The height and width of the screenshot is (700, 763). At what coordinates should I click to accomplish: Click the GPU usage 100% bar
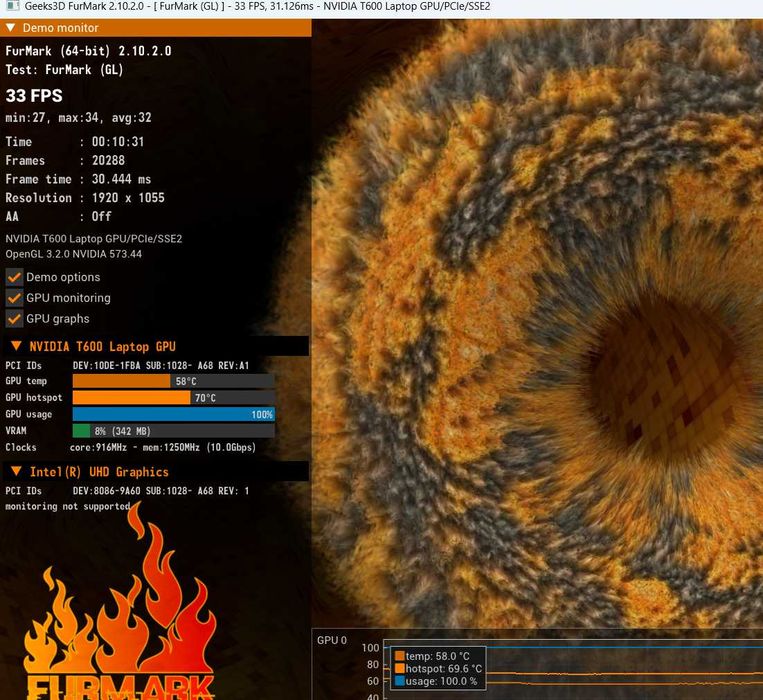(x=174, y=414)
